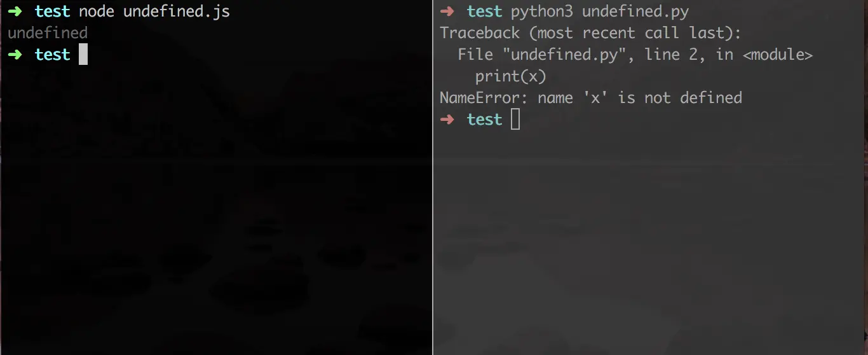This screenshot has width=868, height=355.
Task: Click the 'undefined.js' filename argument
Action: click(177, 12)
